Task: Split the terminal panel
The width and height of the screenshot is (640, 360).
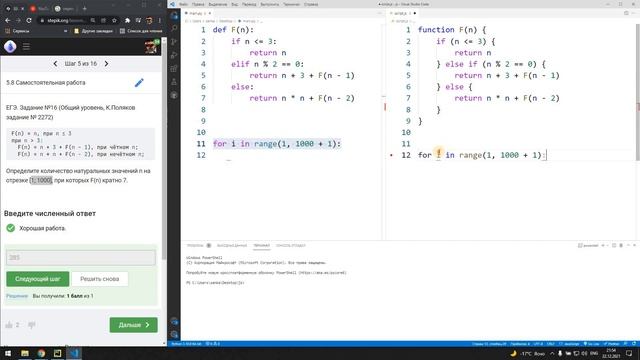Action: point(614,245)
